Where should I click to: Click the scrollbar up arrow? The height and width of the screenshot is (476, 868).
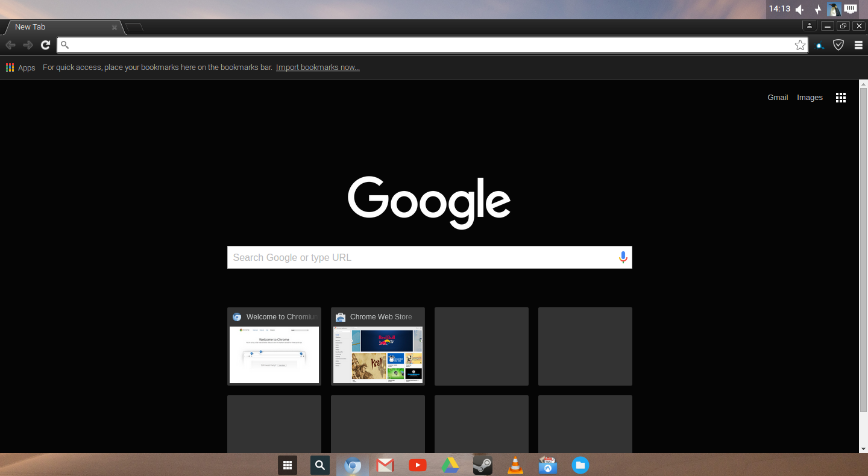pos(863,84)
